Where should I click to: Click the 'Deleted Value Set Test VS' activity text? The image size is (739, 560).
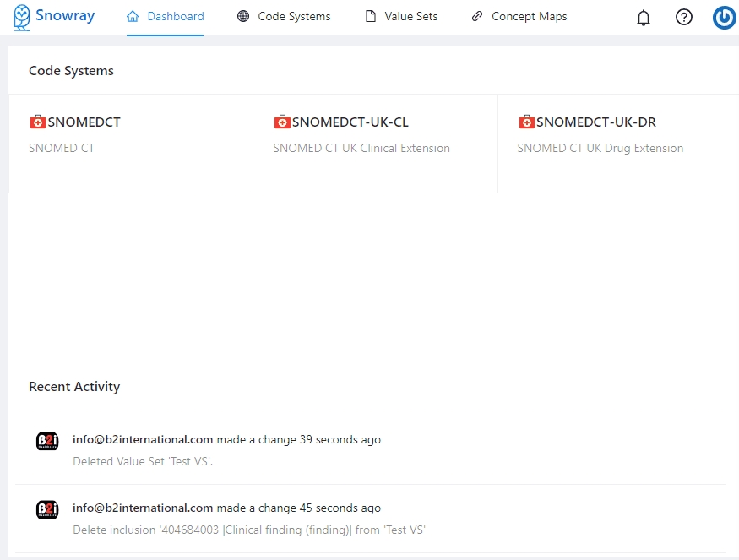tap(143, 462)
